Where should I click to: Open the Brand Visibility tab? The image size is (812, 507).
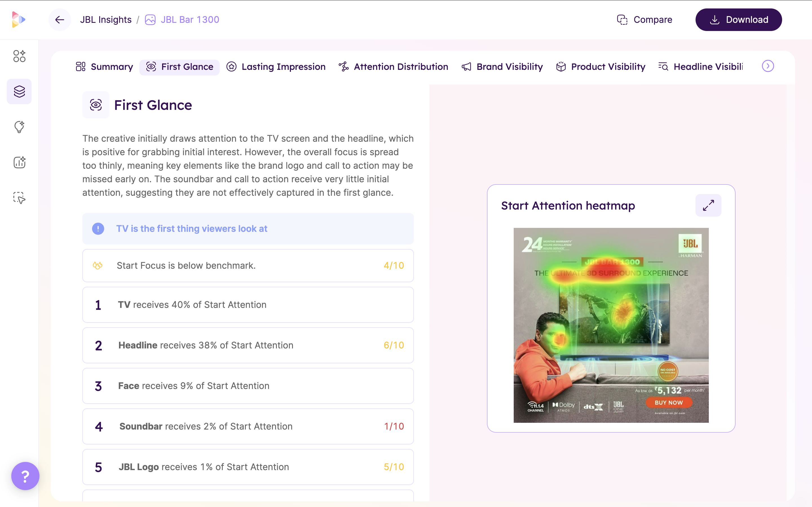click(x=502, y=67)
